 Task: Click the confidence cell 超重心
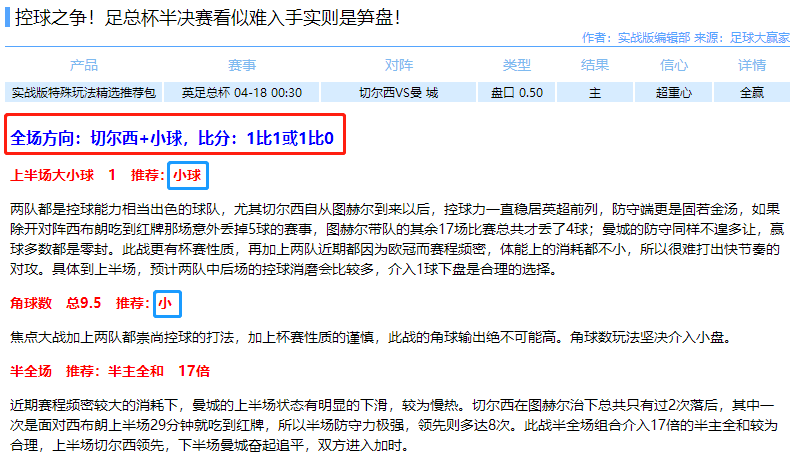click(673, 92)
